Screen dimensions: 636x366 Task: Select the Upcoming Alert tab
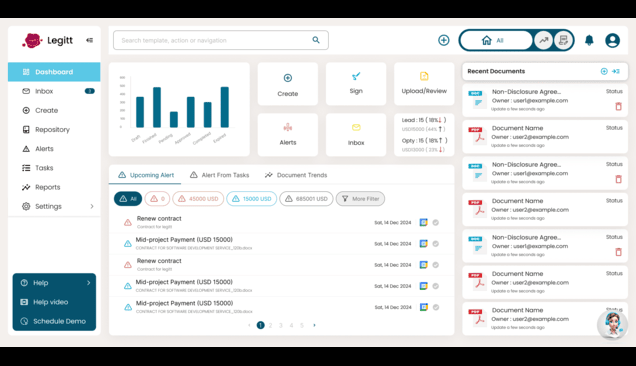click(x=145, y=175)
